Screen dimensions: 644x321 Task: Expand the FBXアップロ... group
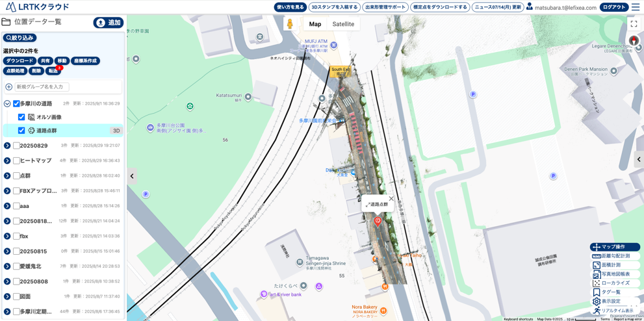click(7, 191)
